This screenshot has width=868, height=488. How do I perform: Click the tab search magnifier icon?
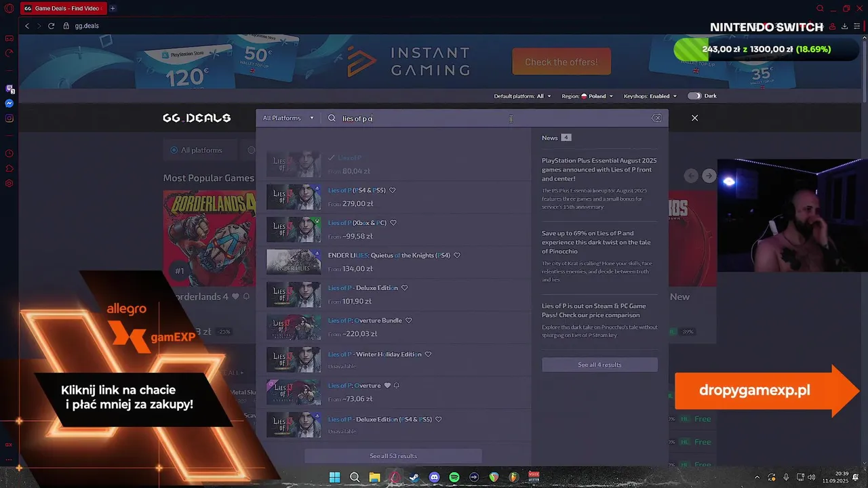[820, 8]
